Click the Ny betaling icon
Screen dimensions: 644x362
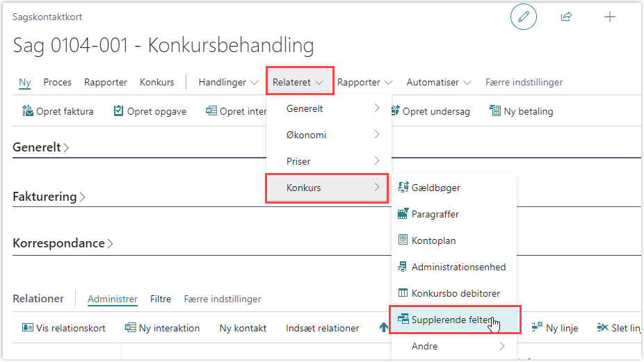[x=495, y=111]
